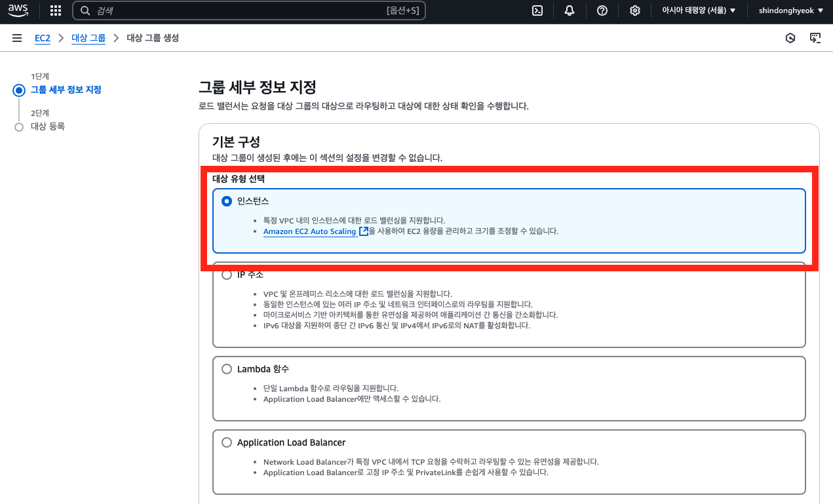Click the 2단계 step label
Screen dimensions: 833x504
[40, 113]
